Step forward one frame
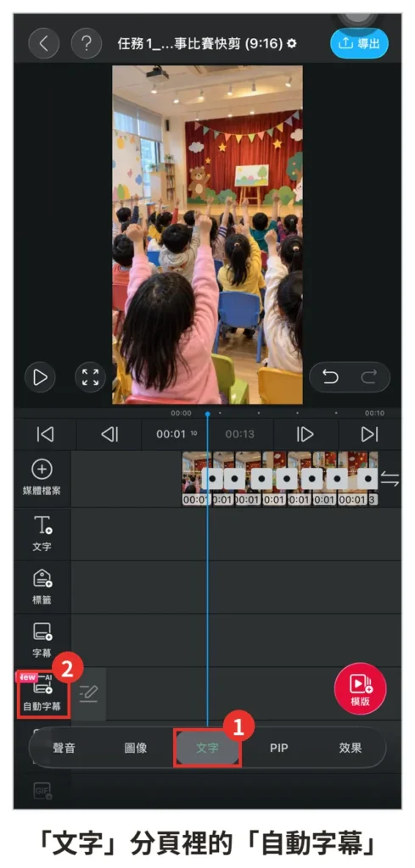This screenshot has height=868, width=415. tap(306, 435)
